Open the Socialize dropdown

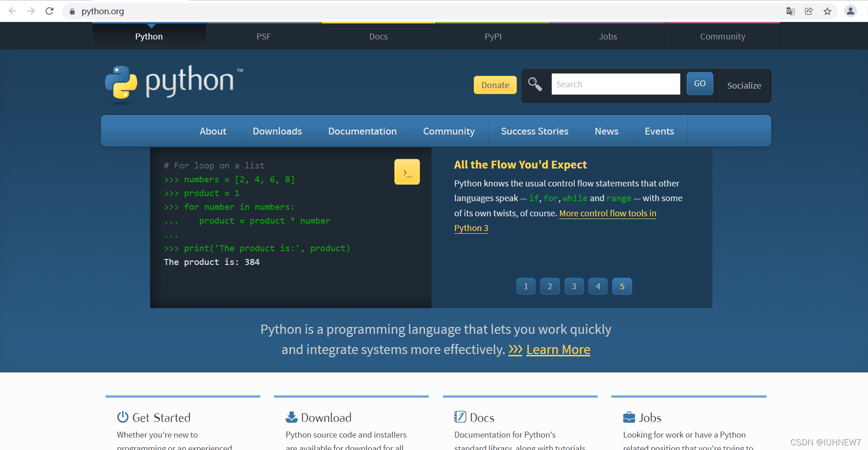(744, 85)
